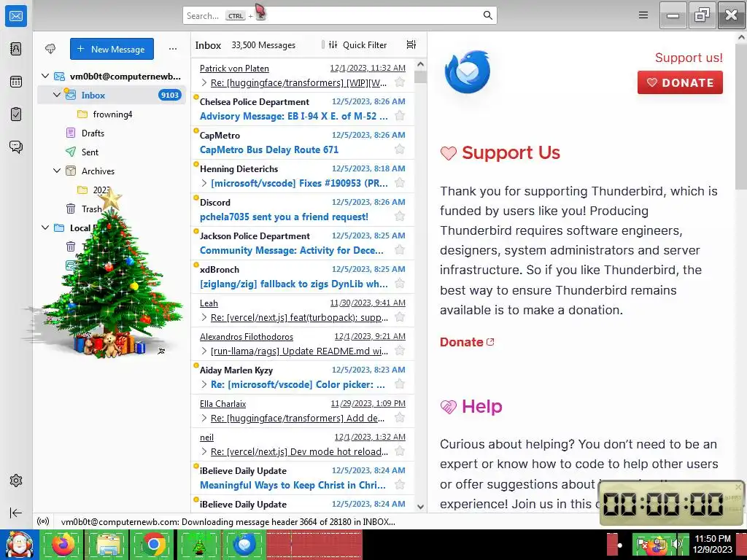Click the taskbar clock 11:50 PM

pyautogui.click(x=713, y=544)
